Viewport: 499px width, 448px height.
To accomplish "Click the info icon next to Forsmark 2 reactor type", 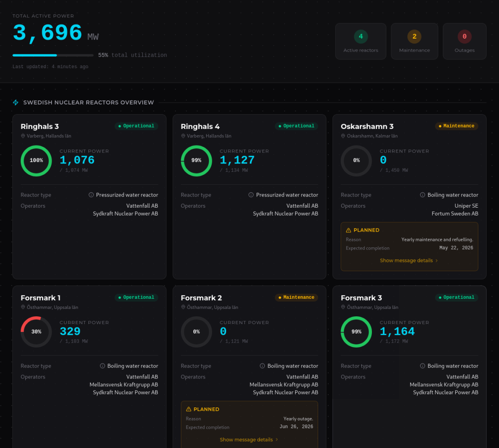I will tap(262, 366).
